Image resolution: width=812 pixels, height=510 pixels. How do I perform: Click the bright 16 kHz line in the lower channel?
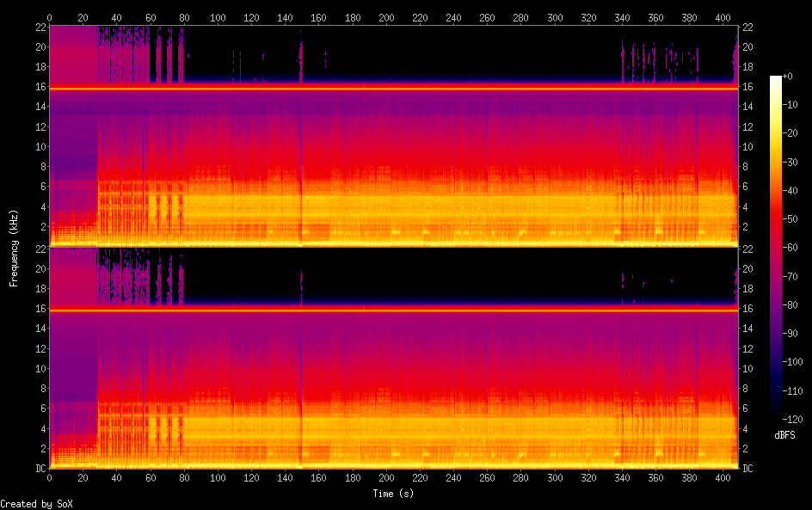[394, 310]
